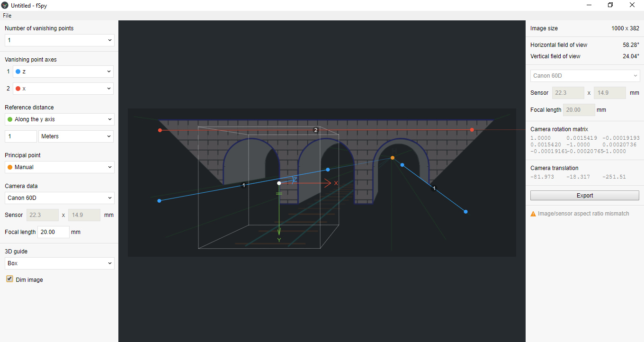
Task: Click the 14.9 sensor height field under Camera data
Action: (x=84, y=215)
